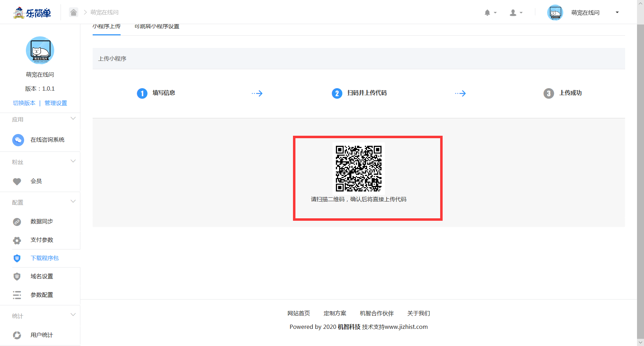Screen dimensions: 644x346
Task: Click 上传小程序 panel header
Action: (359, 58)
